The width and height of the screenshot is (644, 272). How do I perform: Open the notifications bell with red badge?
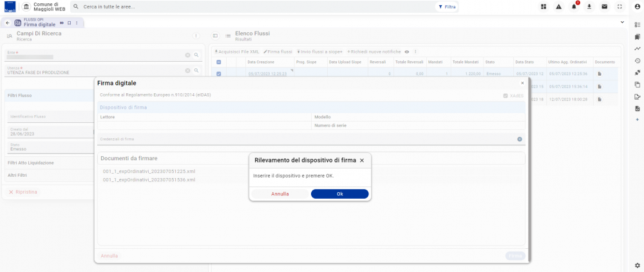pos(574,6)
